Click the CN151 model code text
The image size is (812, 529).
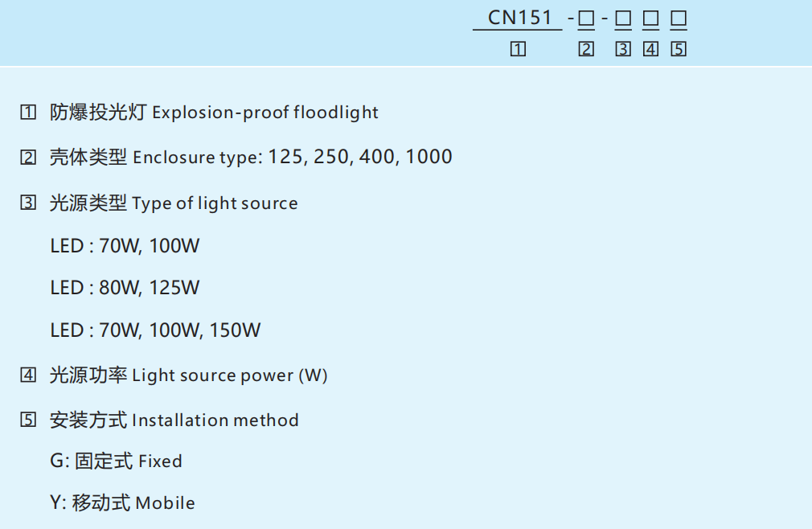click(520, 18)
